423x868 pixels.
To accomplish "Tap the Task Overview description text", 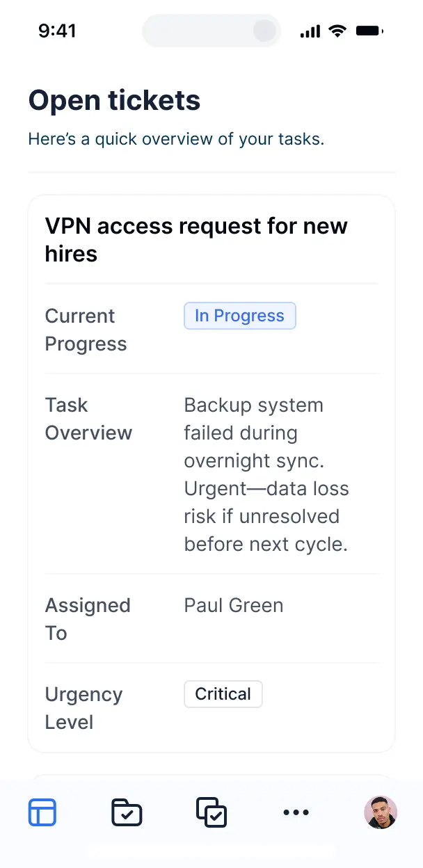I will pyautogui.click(x=266, y=474).
